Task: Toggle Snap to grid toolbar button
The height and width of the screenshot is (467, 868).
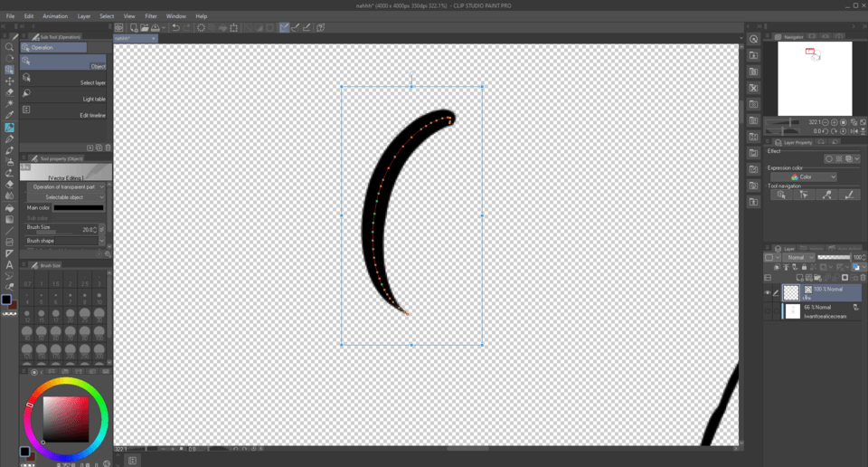Action: [307, 27]
